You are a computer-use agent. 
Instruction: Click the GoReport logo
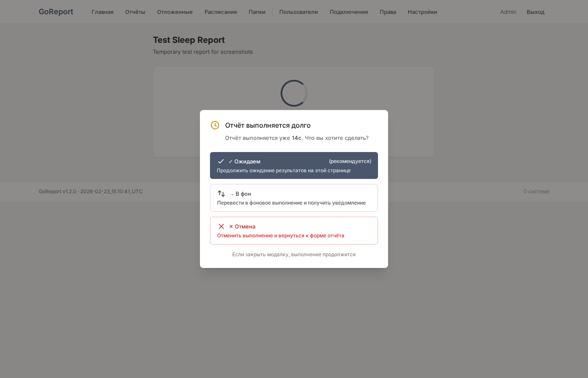click(x=56, y=12)
